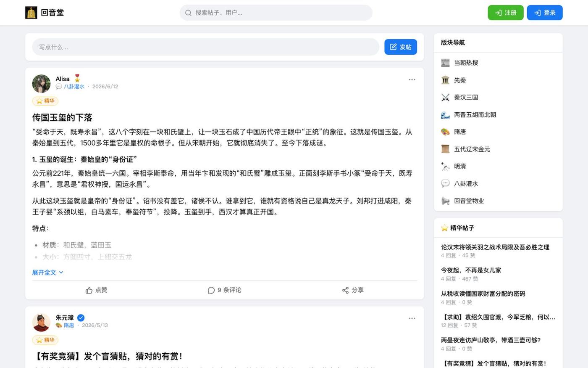Click the 秦汉三国 crossed swords icon
The width and height of the screenshot is (588, 368).
pos(445,97)
